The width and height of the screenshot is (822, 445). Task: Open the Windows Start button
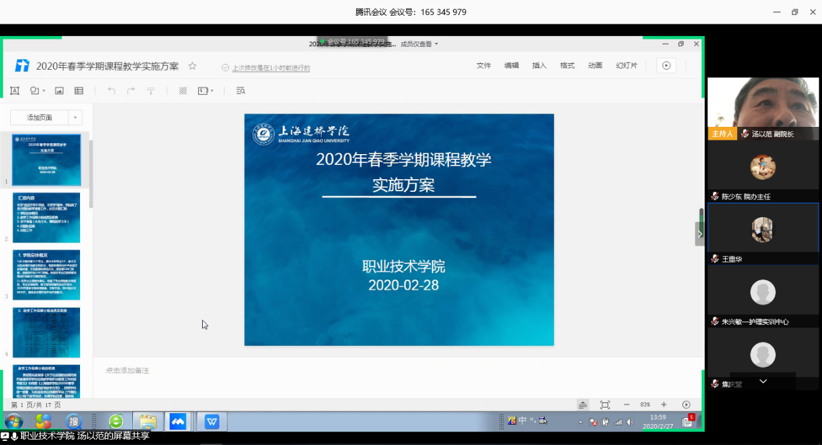[x=14, y=421]
